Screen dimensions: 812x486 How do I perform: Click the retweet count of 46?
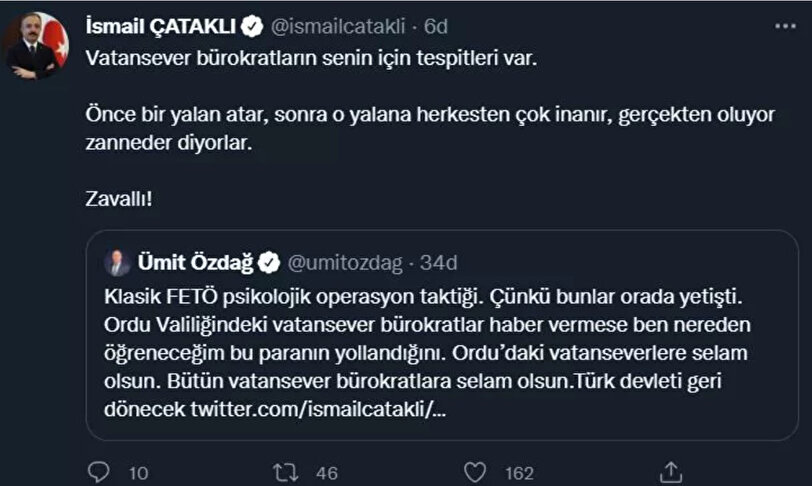328,470
